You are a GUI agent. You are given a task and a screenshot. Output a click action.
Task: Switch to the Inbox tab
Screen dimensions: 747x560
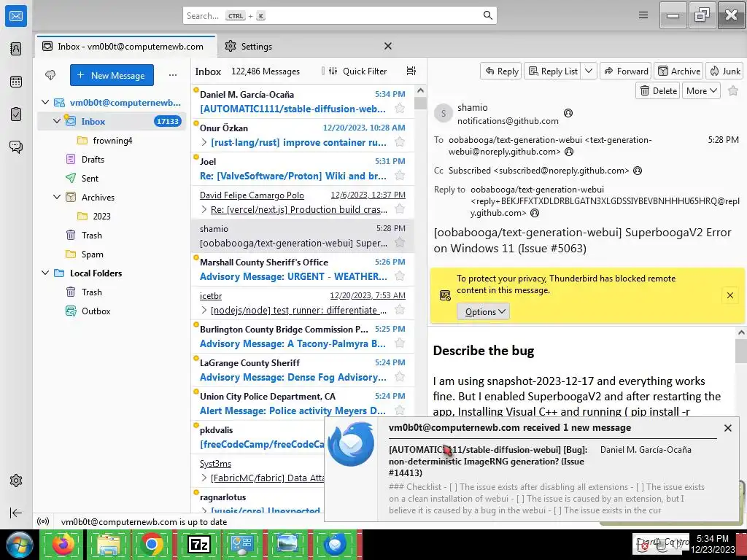click(126, 46)
